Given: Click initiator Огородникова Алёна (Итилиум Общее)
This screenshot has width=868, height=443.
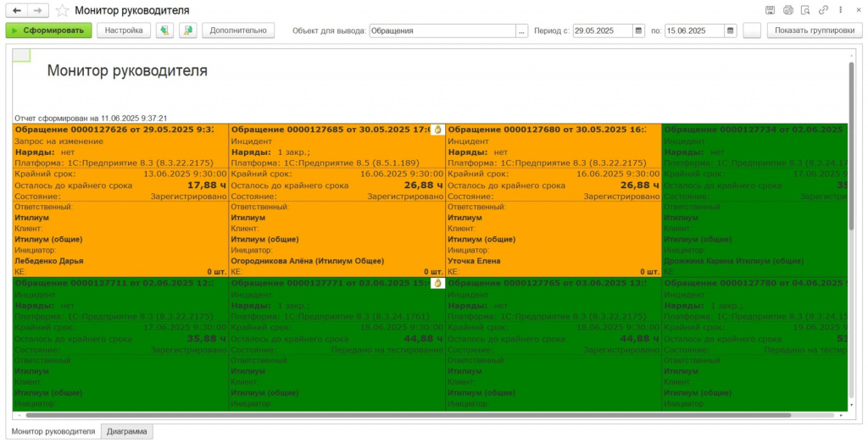Looking at the screenshot, I should 307,261.
